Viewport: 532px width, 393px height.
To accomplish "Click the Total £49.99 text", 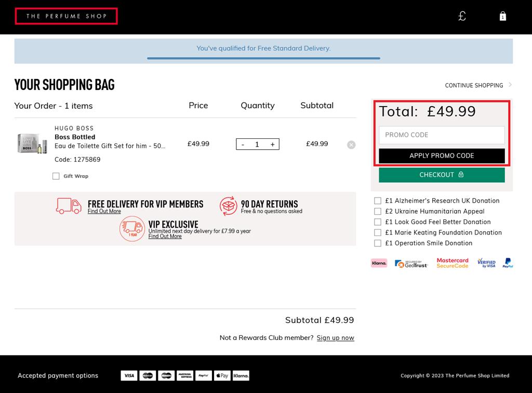I will (x=427, y=111).
